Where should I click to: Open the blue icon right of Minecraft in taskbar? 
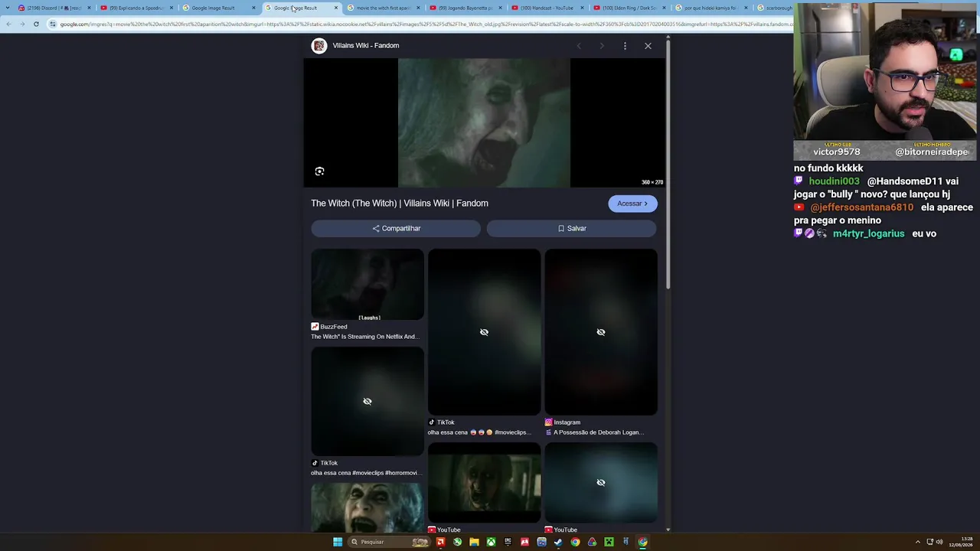626,542
